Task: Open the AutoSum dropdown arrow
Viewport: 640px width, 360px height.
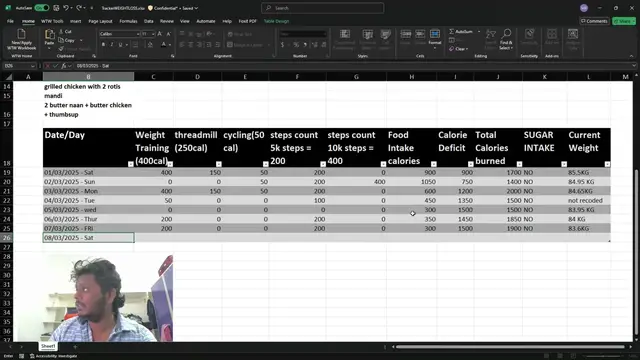Action: coord(479,31)
